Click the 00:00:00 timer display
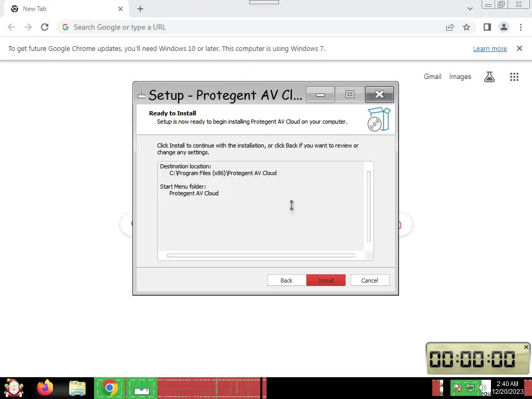 tap(472, 359)
